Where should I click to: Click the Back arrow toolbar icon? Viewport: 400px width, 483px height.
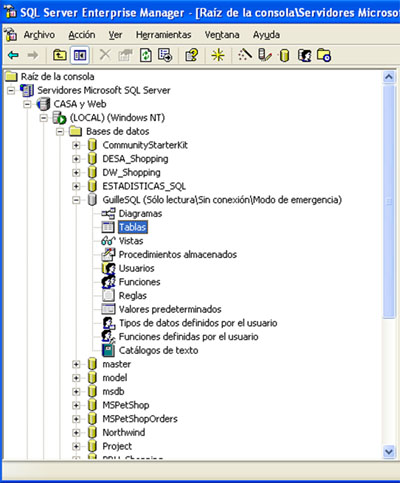[x=13, y=55]
